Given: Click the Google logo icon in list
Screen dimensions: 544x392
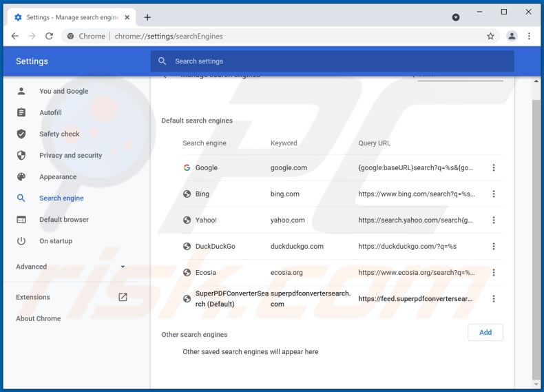Looking at the screenshot, I should click(187, 167).
